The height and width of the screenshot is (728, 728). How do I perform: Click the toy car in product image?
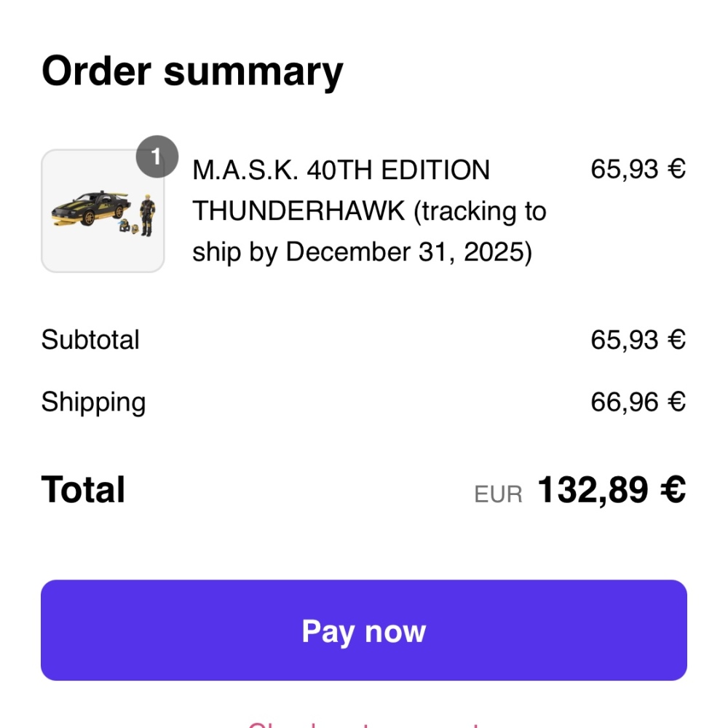[x=90, y=208]
